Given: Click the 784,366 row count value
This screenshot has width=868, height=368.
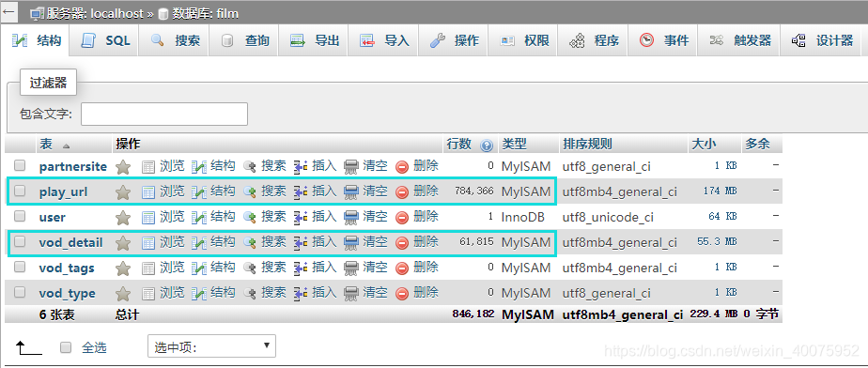Looking at the screenshot, I should 474,192.
